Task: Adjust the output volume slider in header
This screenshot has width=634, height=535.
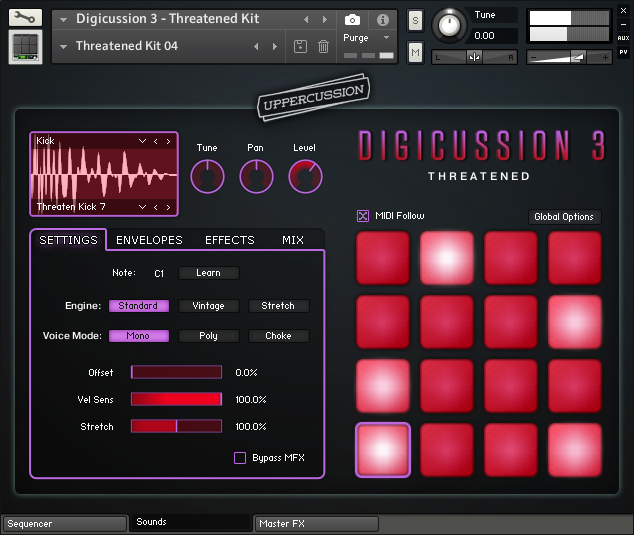Action: tap(569, 57)
